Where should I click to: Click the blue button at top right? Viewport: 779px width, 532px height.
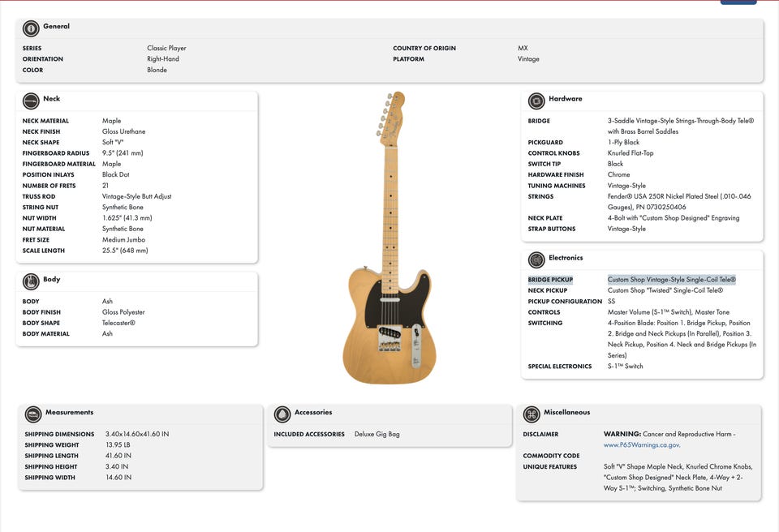coord(738,2)
